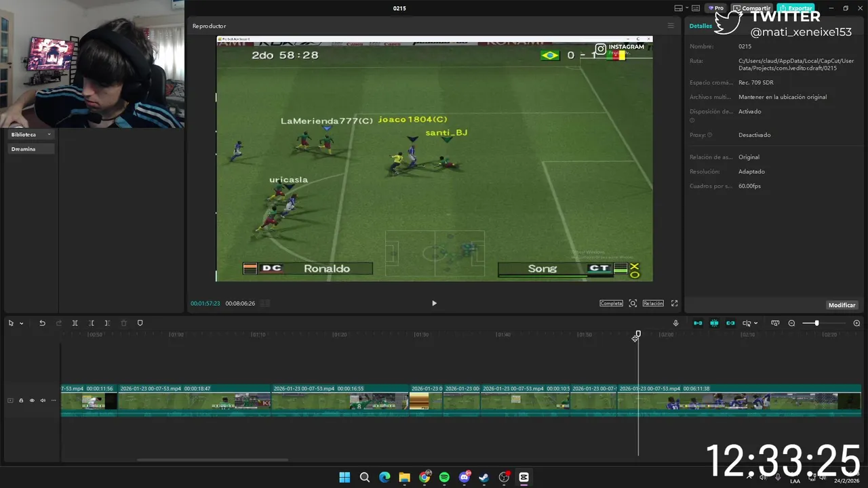
Task: Click the Proxy value Desactivado
Action: point(754,135)
